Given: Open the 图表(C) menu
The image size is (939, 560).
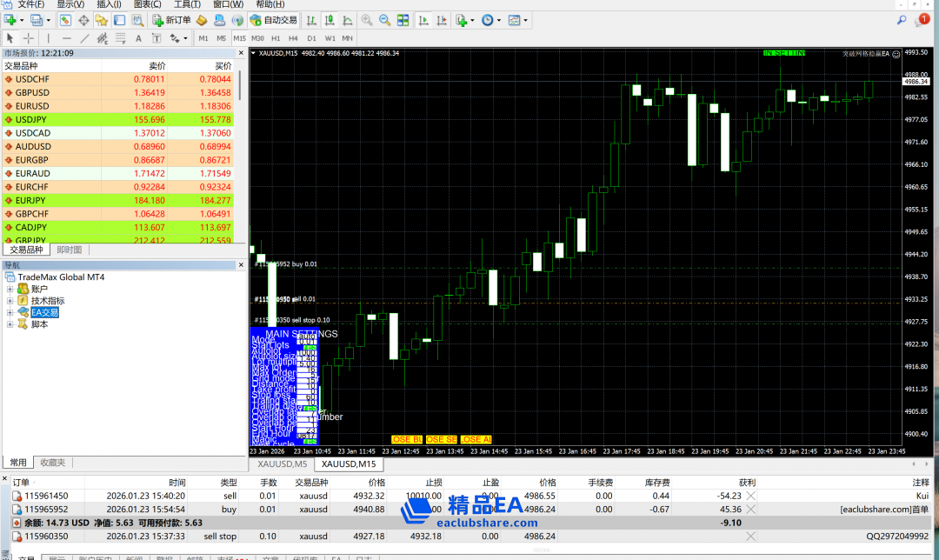Looking at the screenshot, I should coord(146,4).
